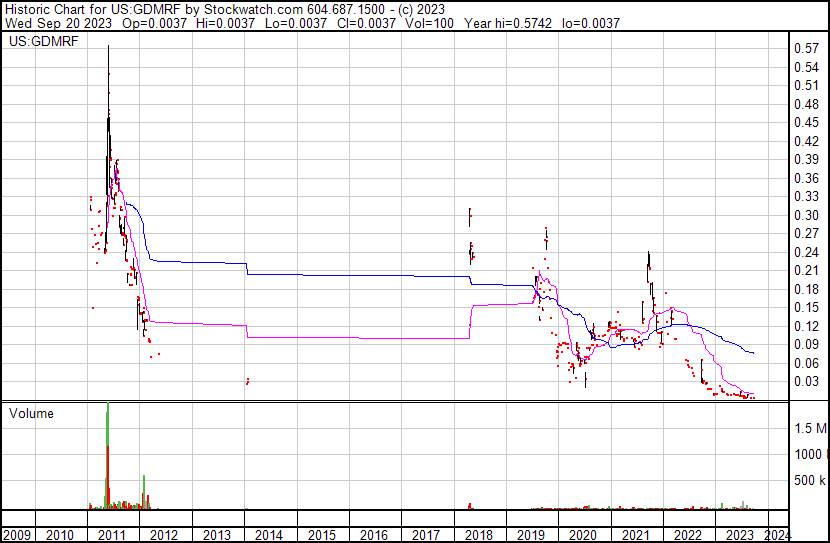Click the '1.5 M' volume axis label
830x543 pixels.
810,428
